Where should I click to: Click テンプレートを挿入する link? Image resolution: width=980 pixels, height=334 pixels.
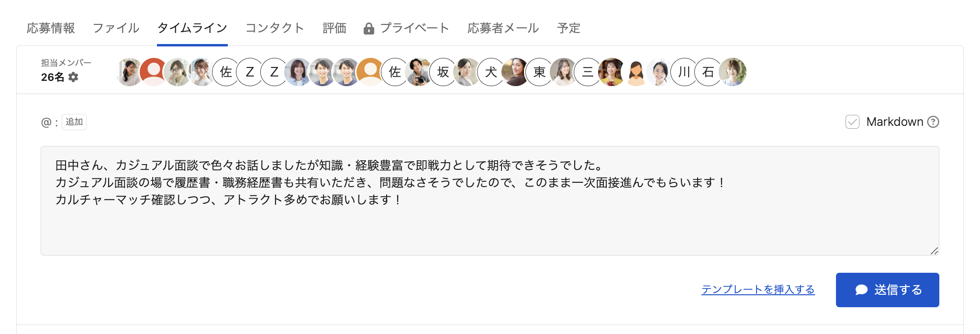(758, 289)
